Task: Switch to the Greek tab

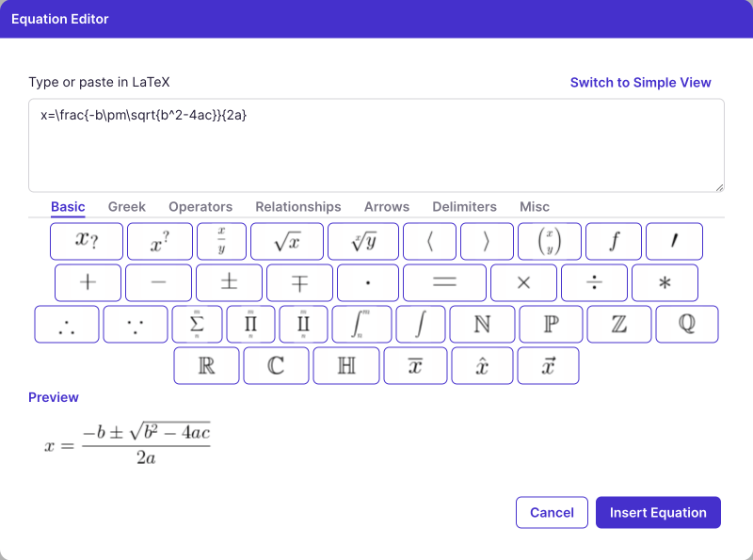Action: point(126,206)
